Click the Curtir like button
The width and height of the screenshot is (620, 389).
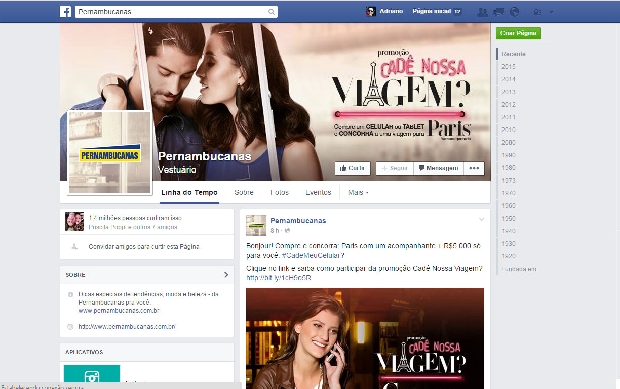(352, 168)
